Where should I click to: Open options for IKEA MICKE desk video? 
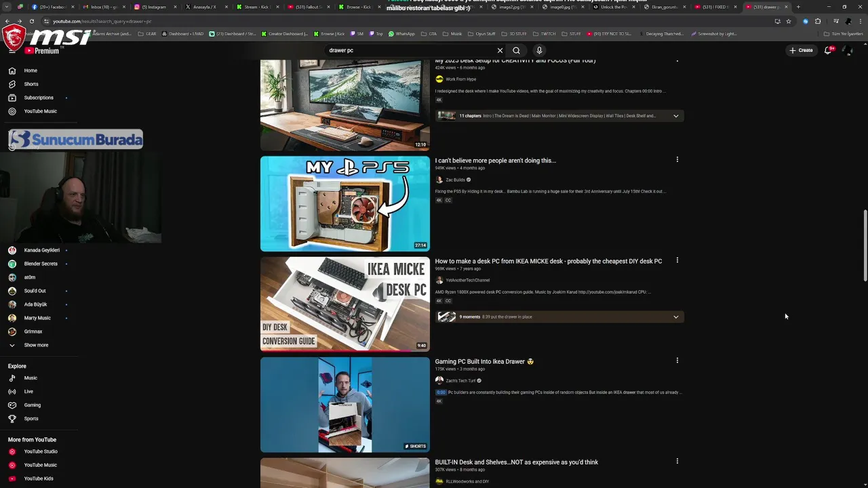click(x=677, y=260)
